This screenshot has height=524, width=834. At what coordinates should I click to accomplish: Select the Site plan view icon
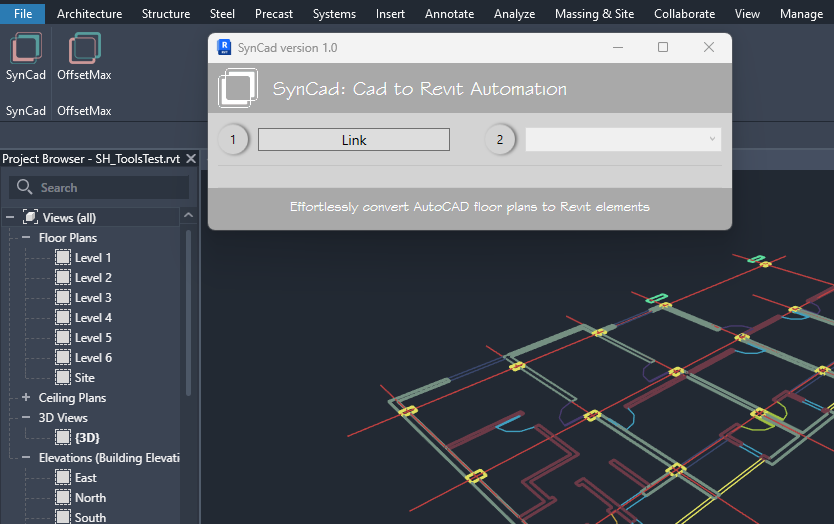(x=63, y=377)
